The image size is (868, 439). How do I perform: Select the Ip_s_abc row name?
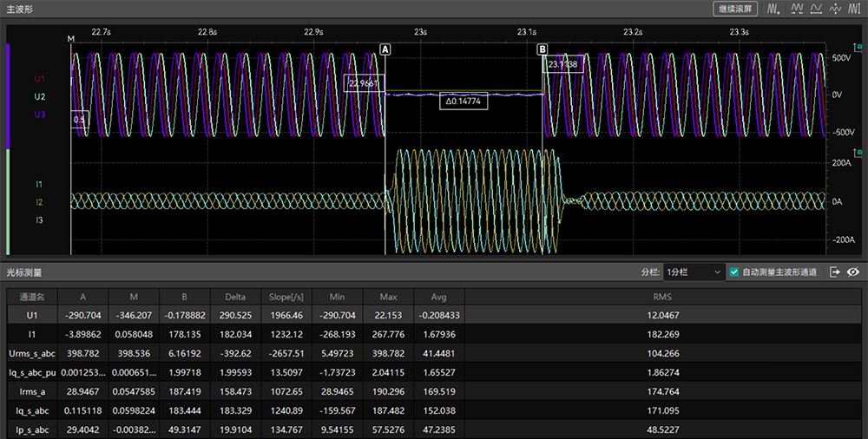(x=32, y=429)
